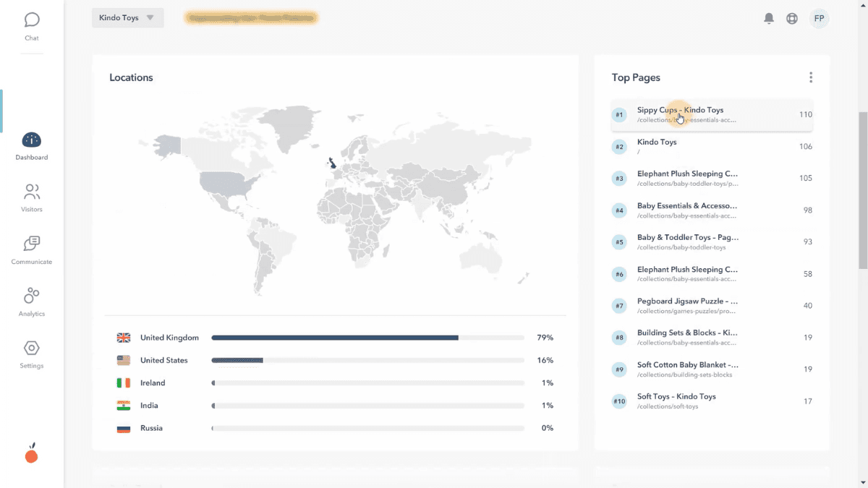Open the Building Sets & Blocks page entry

click(x=712, y=338)
